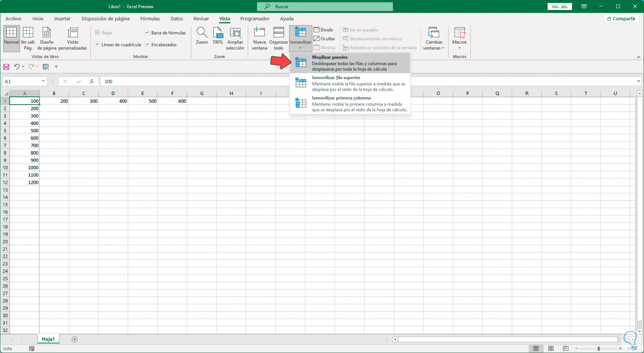
Task: Open the Programador tab
Action: pos(255,19)
